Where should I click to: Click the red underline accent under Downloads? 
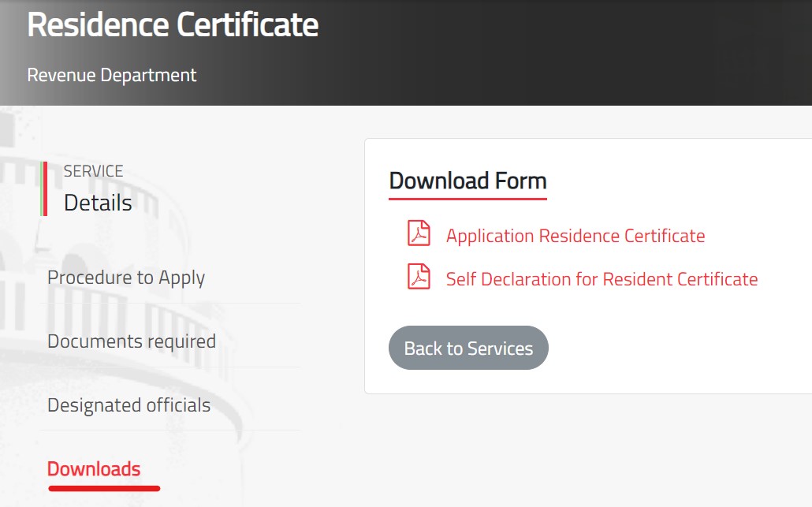(x=103, y=488)
